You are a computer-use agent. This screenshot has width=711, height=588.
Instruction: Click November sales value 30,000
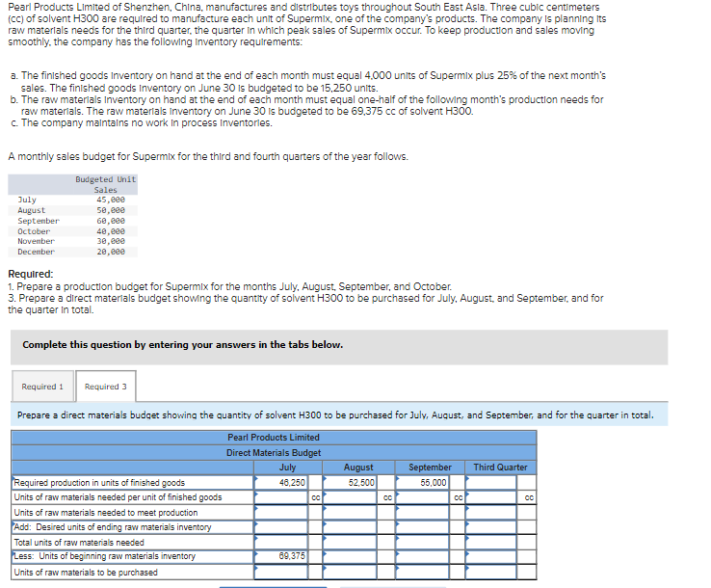pos(111,241)
